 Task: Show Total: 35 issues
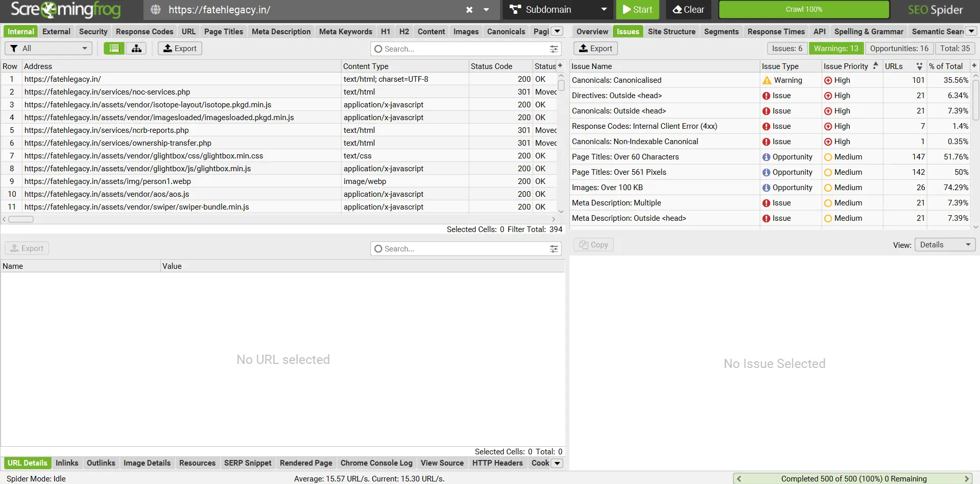[x=955, y=49]
